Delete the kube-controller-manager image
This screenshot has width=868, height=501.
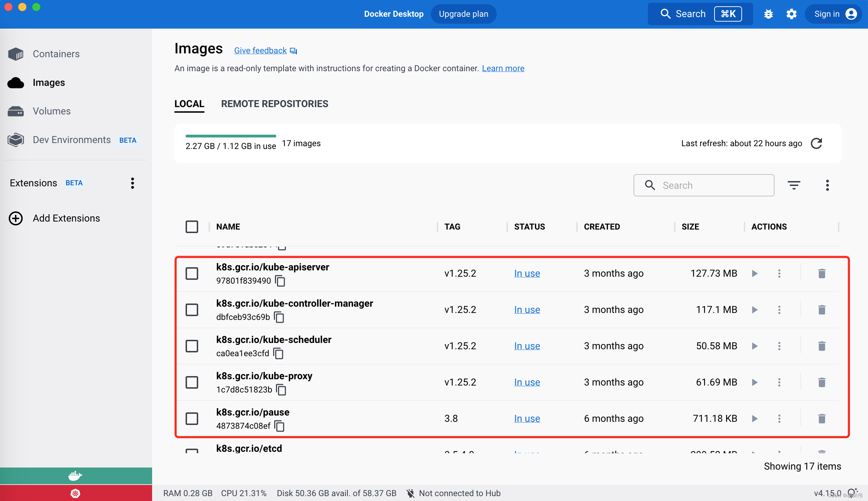coord(822,310)
